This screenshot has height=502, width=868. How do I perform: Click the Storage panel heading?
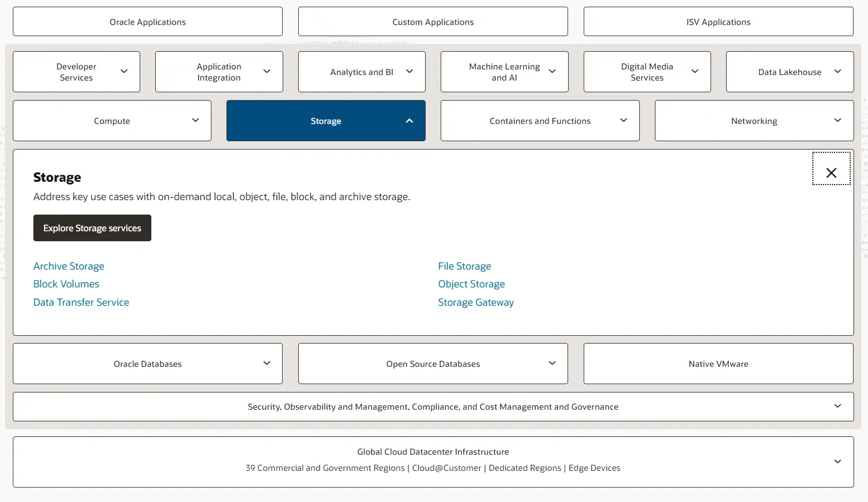point(57,177)
